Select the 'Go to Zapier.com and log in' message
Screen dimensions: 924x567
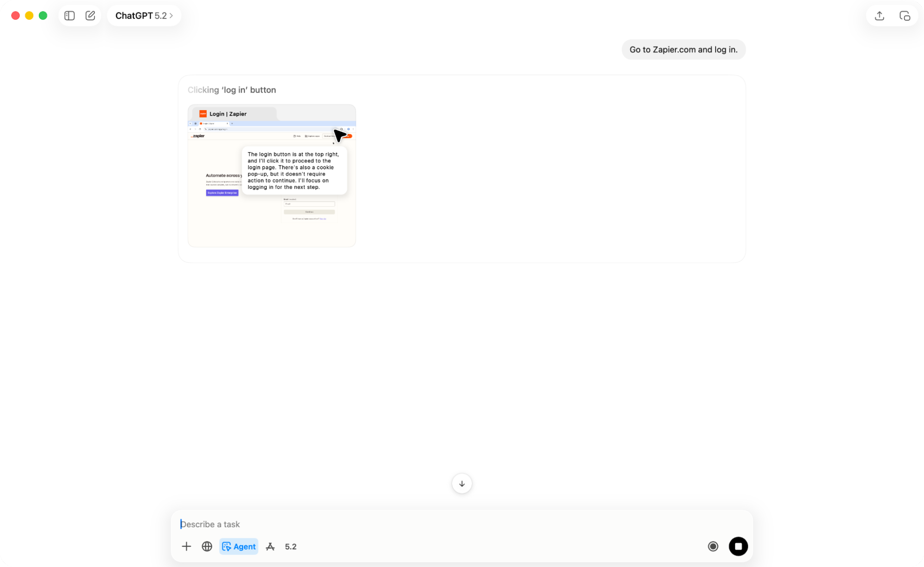pos(683,49)
